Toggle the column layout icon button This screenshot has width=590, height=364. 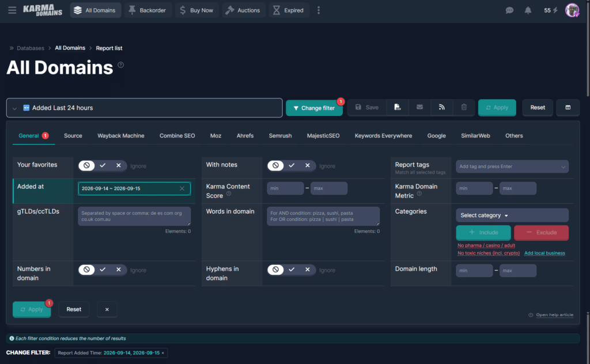(x=568, y=108)
